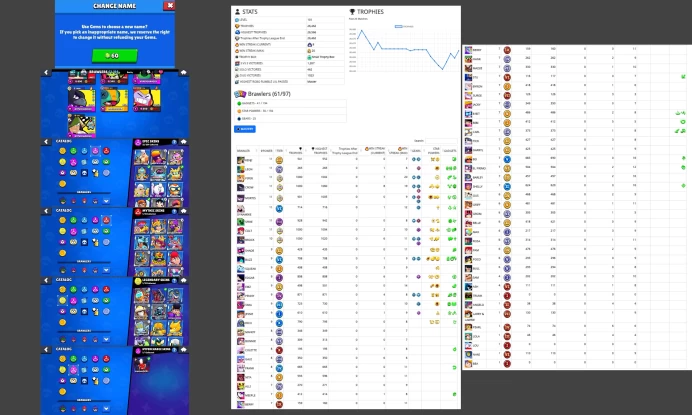Sort table by Tier column header

279,151
